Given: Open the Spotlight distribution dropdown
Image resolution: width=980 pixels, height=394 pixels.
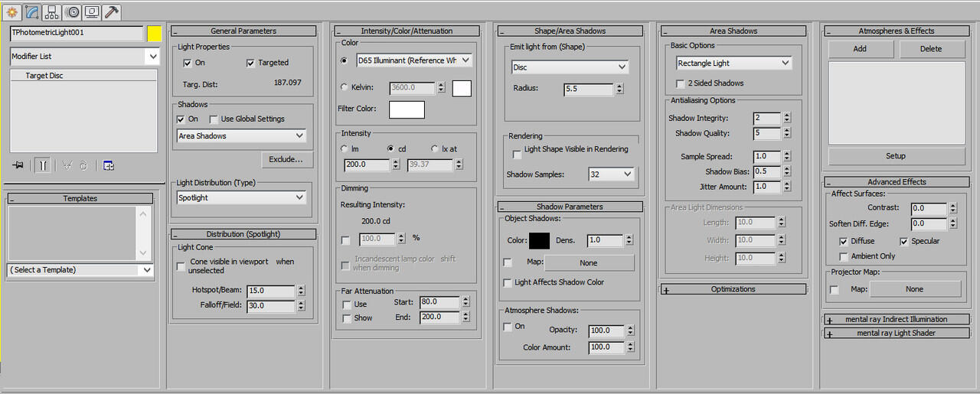Looking at the screenshot, I should point(241,197).
